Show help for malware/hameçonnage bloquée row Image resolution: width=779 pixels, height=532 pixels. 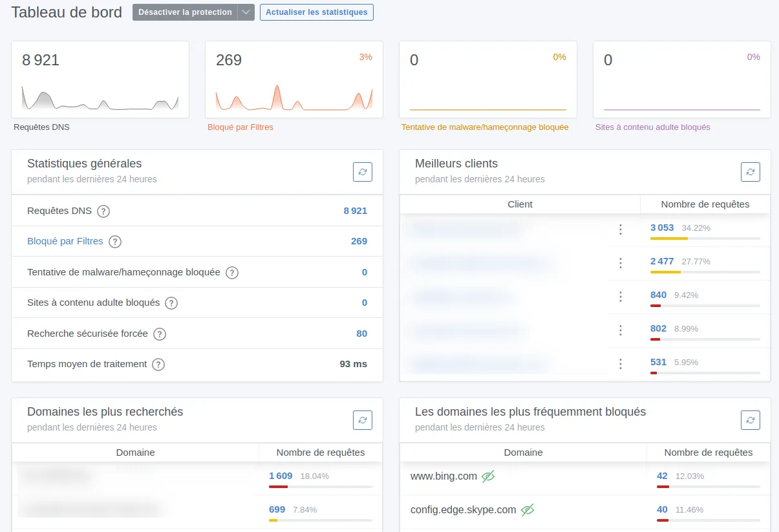coord(232,273)
